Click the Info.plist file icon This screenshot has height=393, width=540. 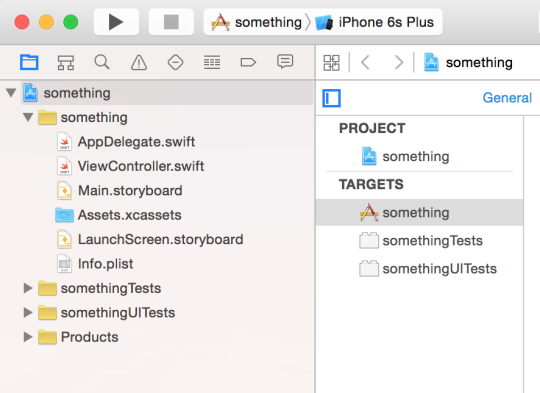(64, 264)
